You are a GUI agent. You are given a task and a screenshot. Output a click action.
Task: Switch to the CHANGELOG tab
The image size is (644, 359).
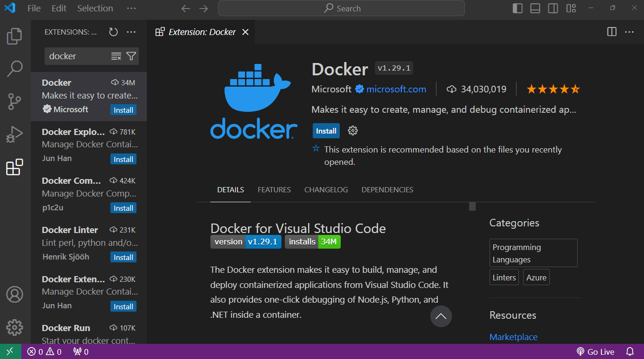click(326, 189)
